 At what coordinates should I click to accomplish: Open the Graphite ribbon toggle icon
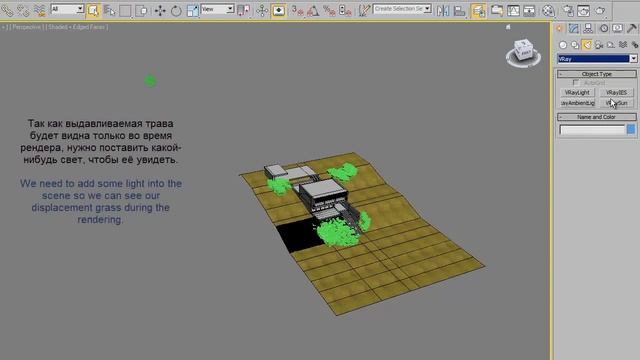497,11
